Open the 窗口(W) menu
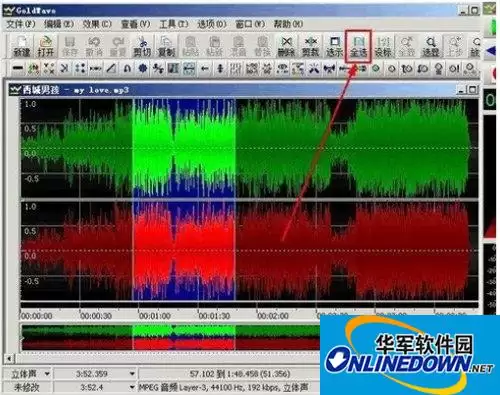 point(250,24)
